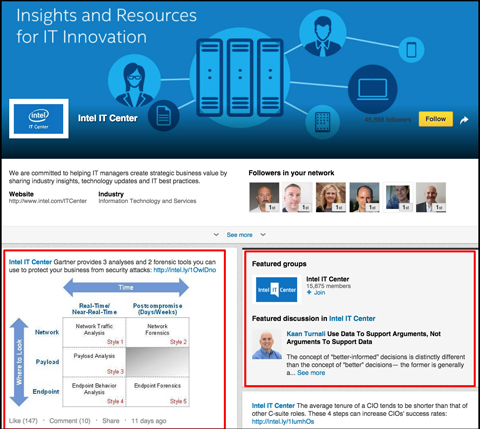
Task: Open Intel IT Center link in Featured discussion heading
Action: point(352,319)
